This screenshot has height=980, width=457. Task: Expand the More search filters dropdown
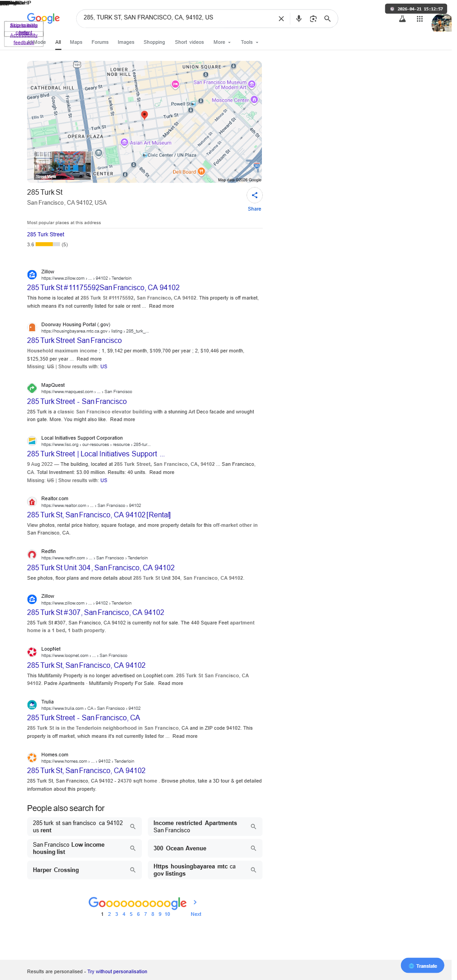(222, 42)
